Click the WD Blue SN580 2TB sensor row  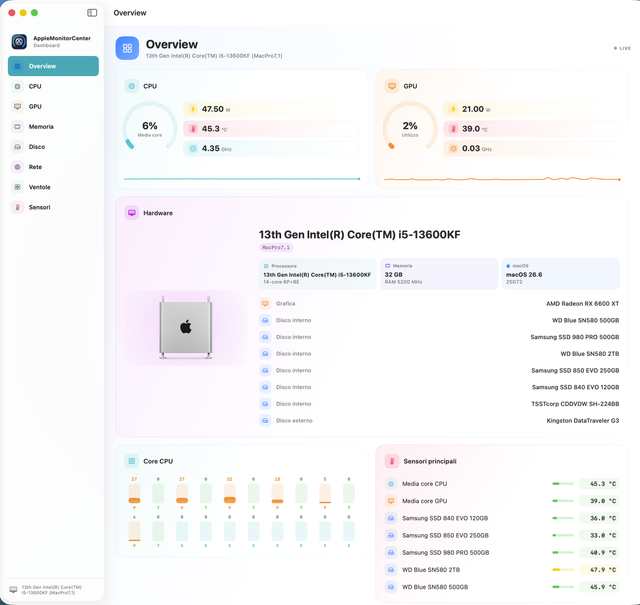tap(502, 569)
